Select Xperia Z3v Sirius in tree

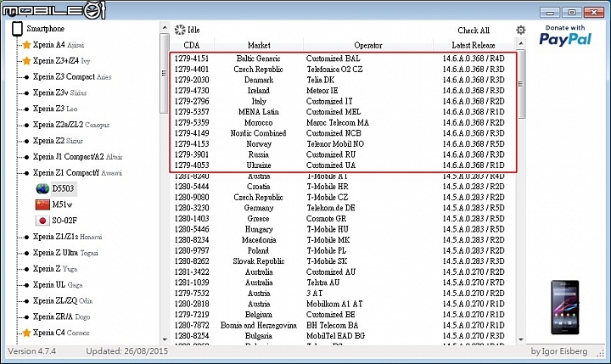click(x=59, y=92)
